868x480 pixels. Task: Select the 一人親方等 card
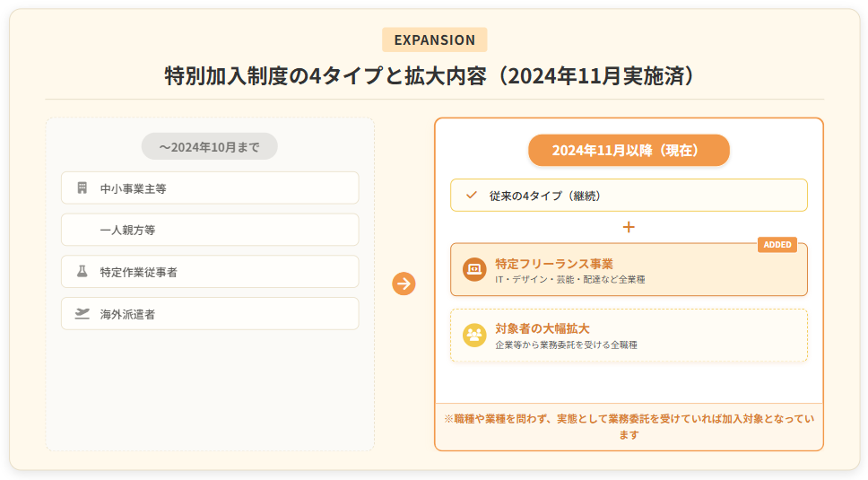(x=210, y=230)
